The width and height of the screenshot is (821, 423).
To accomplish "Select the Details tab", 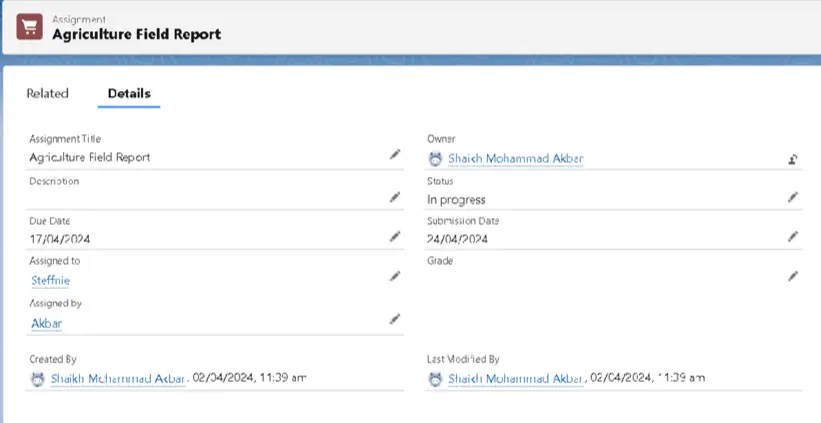I will 129,94.
